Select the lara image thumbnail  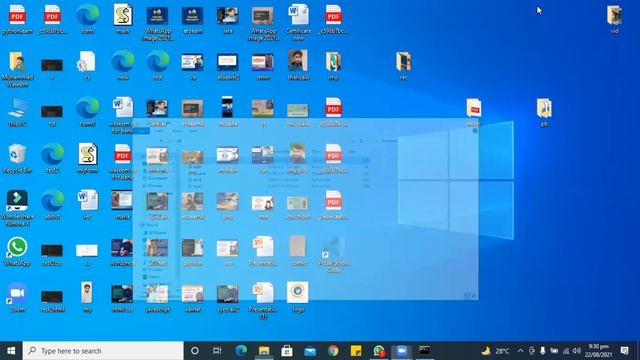click(228, 19)
